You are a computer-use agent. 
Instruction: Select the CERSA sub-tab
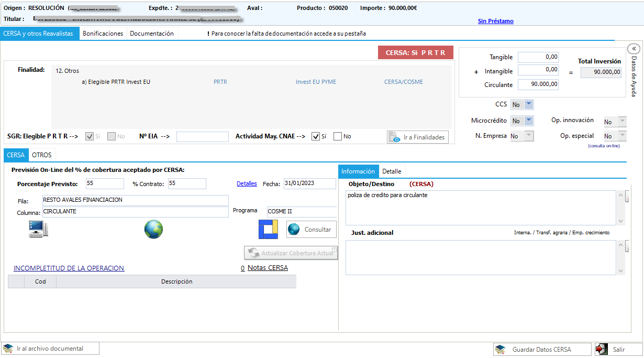(x=16, y=155)
